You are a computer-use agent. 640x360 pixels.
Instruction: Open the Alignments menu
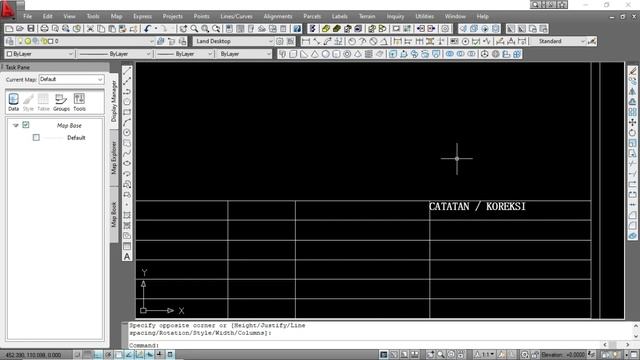click(x=278, y=16)
